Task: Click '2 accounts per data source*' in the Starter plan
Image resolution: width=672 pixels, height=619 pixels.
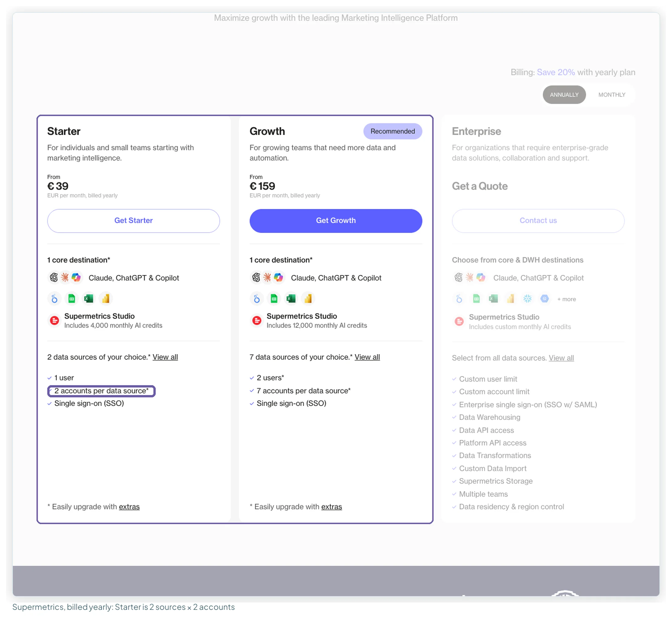Action: 101,391
